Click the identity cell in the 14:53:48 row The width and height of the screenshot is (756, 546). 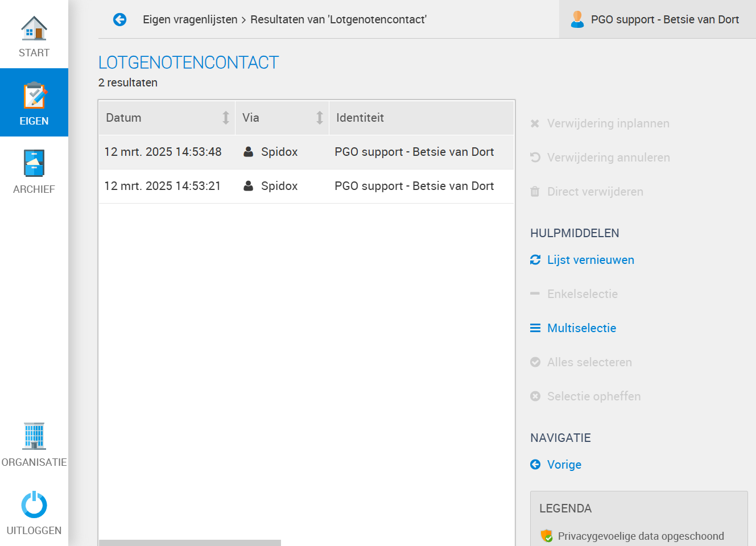point(414,152)
